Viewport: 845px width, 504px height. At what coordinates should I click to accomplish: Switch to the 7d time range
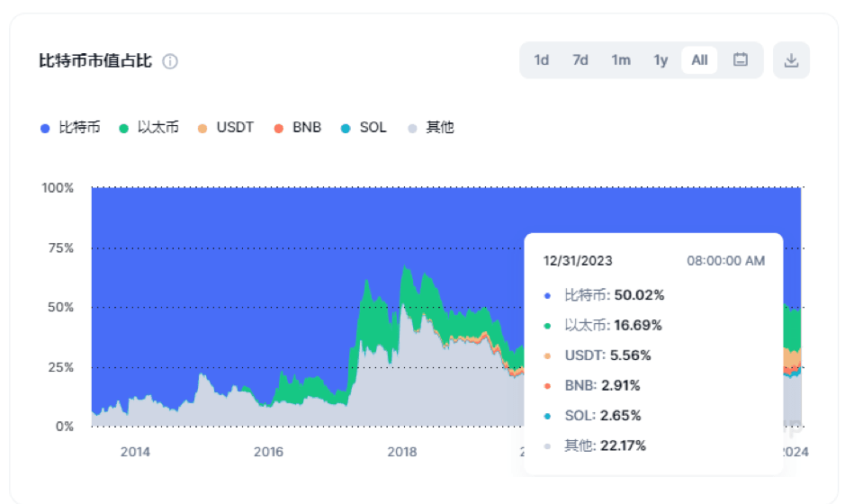580,60
